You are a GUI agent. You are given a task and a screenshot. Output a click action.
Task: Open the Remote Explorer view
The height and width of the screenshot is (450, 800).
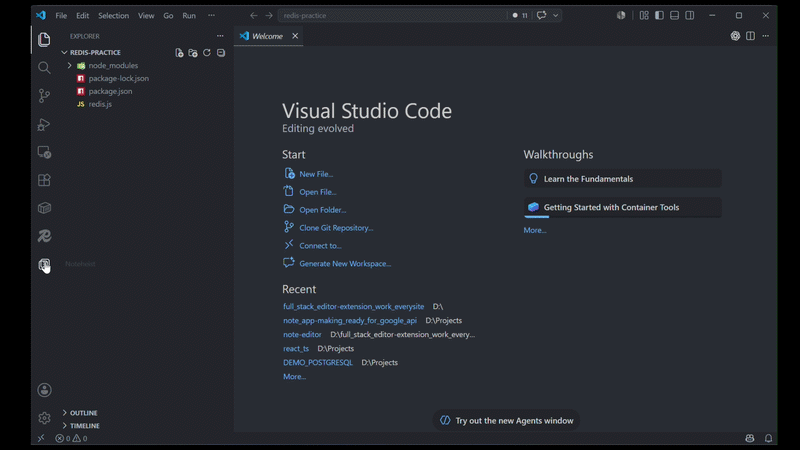click(x=44, y=152)
